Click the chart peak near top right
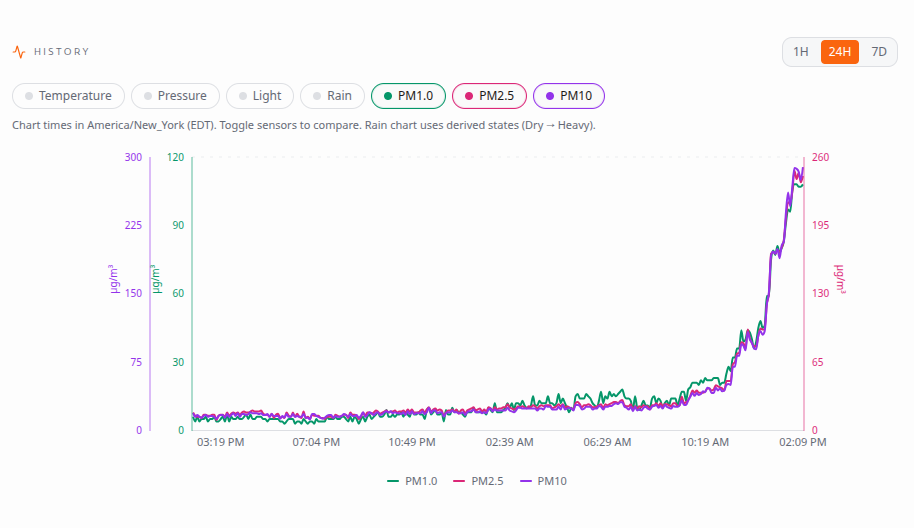Image resolution: width=914 pixels, height=528 pixels. 797,170
